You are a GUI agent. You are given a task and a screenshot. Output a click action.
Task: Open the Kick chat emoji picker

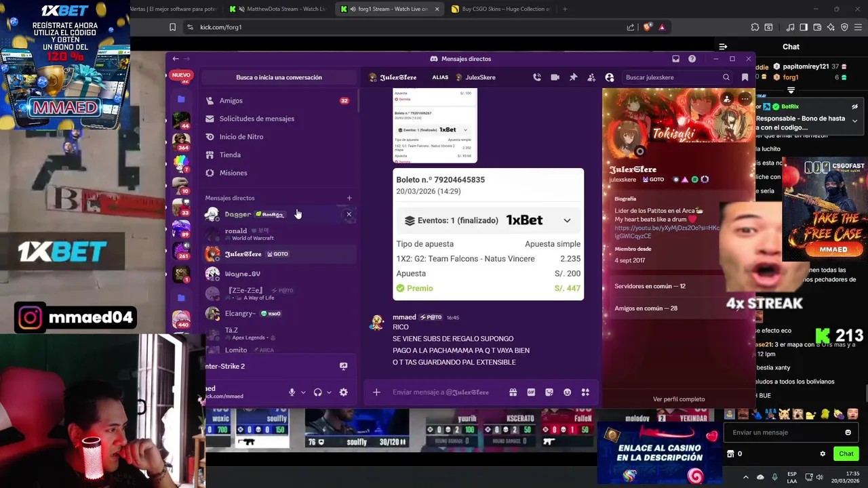tap(848, 432)
